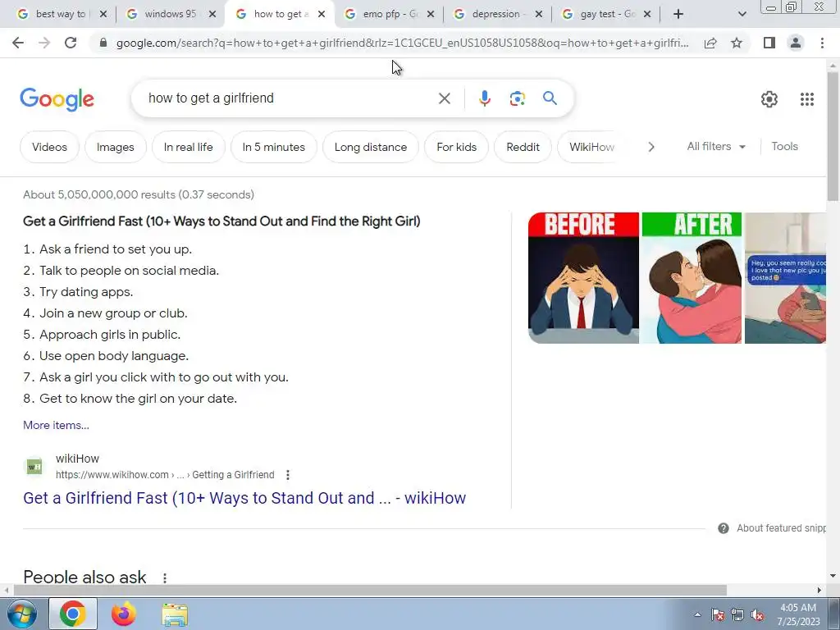The height and width of the screenshot is (630, 840).
Task: Open the Google apps grid
Action: (x=807, y=99)
